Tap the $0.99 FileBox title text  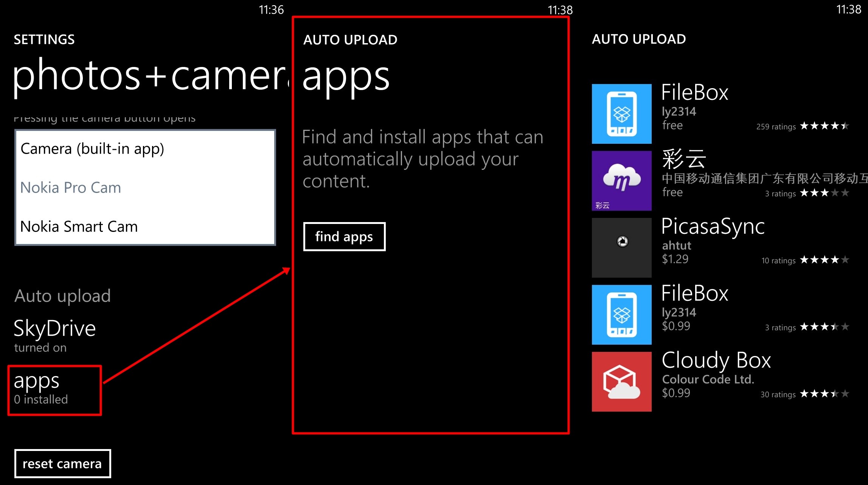695,294
